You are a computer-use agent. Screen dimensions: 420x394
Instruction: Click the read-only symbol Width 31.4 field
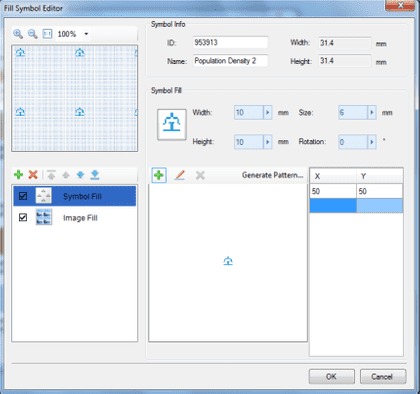(345, 43)
